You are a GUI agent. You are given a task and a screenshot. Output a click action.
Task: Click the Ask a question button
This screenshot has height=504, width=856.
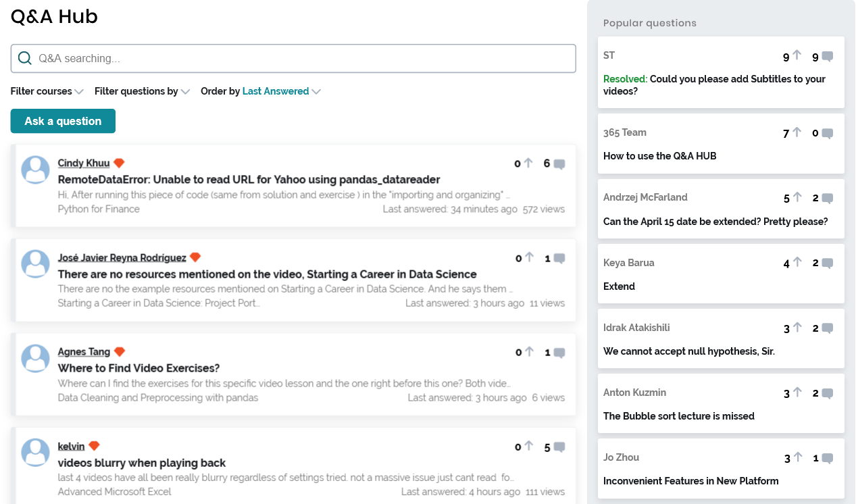[63, 121]
